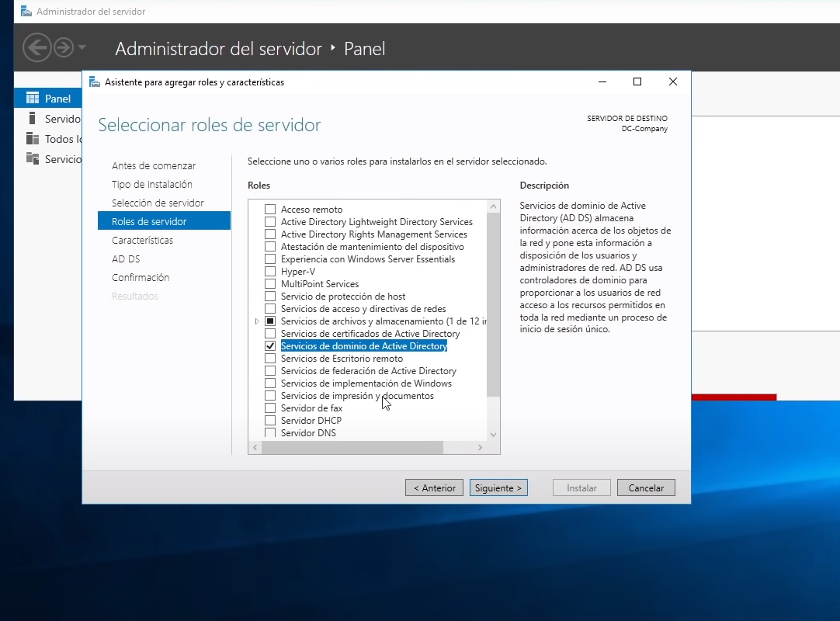This screenshot has height=621, width=840.
Task: Check Servidor de fax role
Action: click(x=270, y=408)
